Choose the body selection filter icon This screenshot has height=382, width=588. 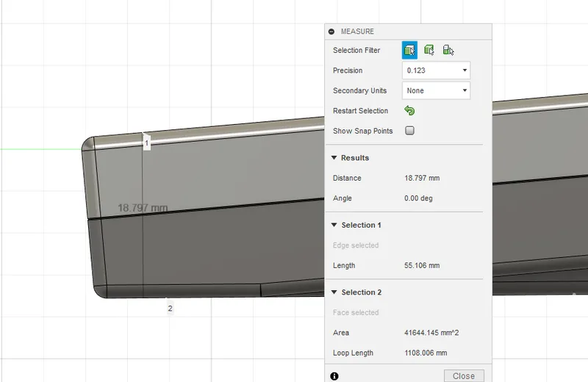click(x=429, y=50)
